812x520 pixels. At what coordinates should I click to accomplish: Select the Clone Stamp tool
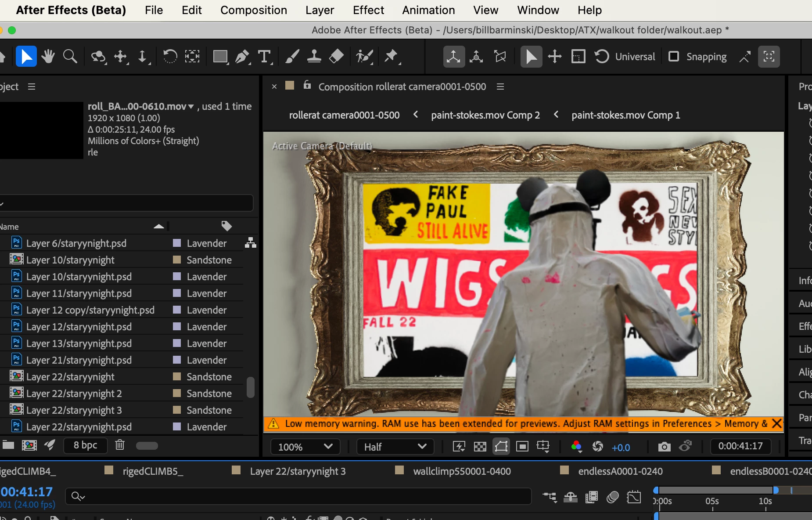pyautogui.click(x=314, y=57)
